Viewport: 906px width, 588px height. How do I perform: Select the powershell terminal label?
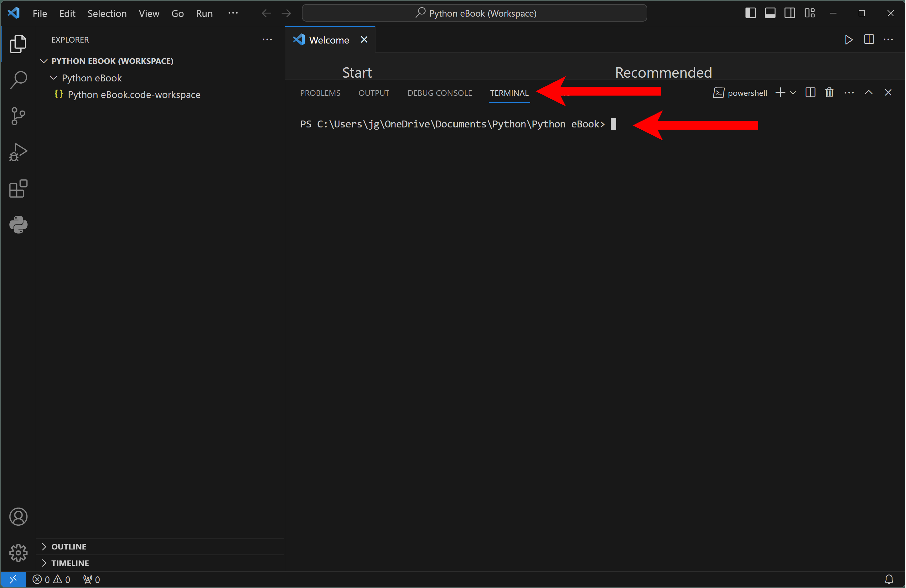pyautogui.click(x=740, y=93)
